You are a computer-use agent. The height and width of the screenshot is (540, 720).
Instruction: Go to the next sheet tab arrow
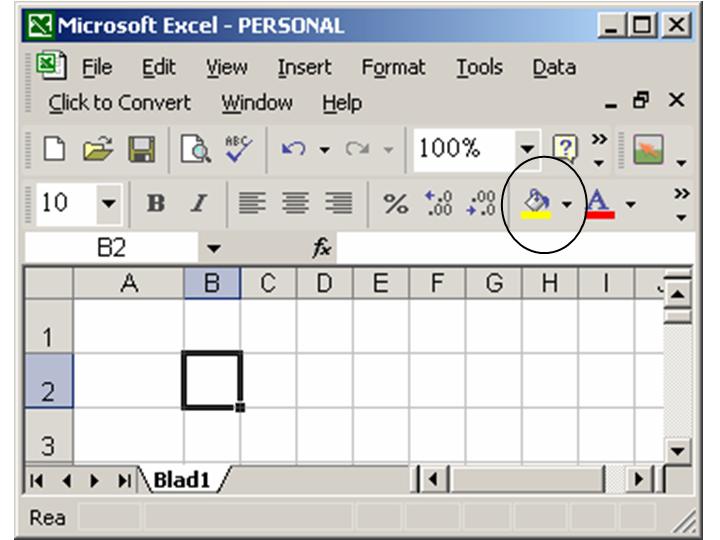click(95, 481)
